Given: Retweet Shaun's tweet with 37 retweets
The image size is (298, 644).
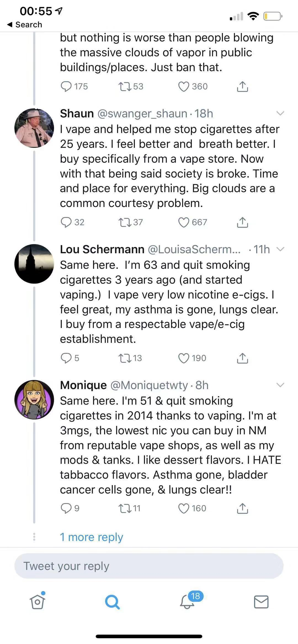Looking at the screenshot, I should [125, 222].
